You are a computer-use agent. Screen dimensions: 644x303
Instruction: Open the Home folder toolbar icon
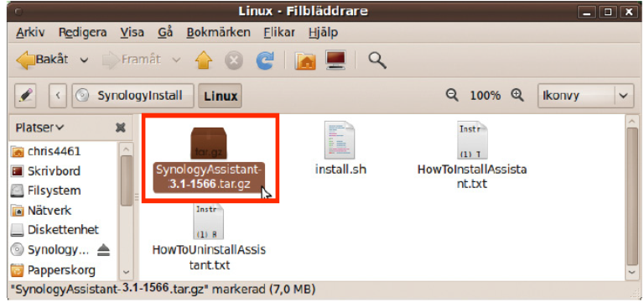[x=305, y=60]
